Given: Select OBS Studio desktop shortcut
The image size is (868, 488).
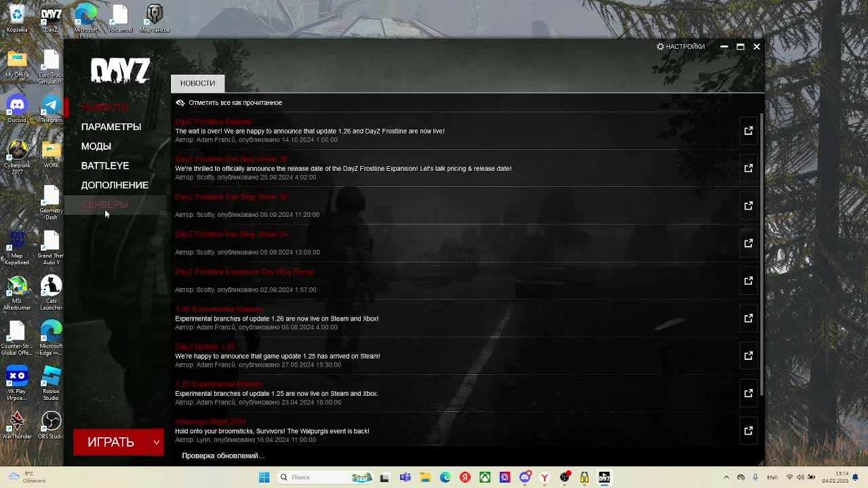Looking at the screenshot, I should click(51, 425).
